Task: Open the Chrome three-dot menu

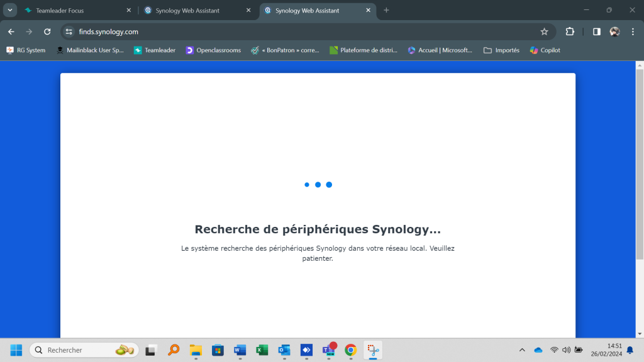Action: (x=633, y=31)
